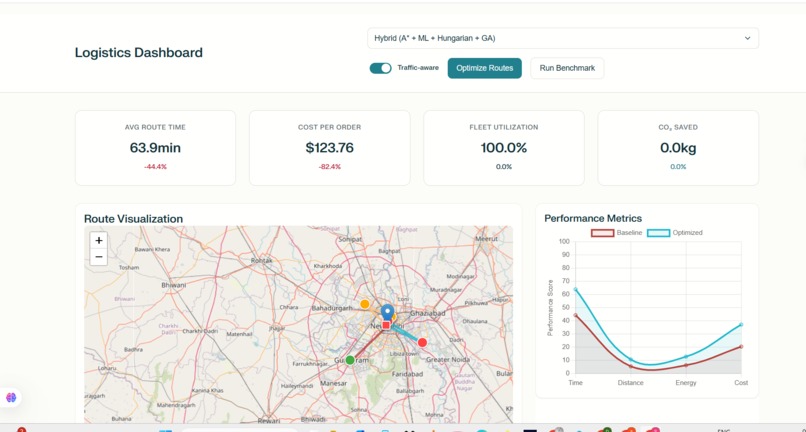The width and height of the screenshot is (806, 432).
Task: Select the 100.0% fleet utilization value
Action: click(x=504, y=148)
